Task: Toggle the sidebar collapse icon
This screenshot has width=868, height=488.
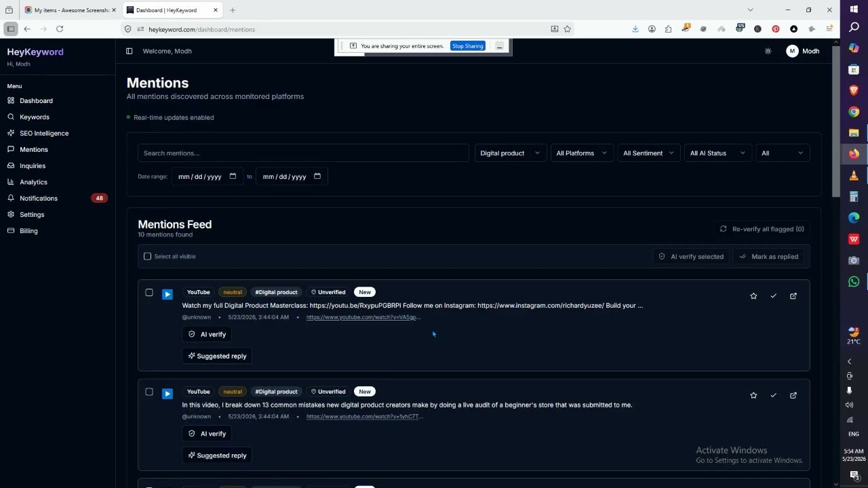Action: (129, 51)
